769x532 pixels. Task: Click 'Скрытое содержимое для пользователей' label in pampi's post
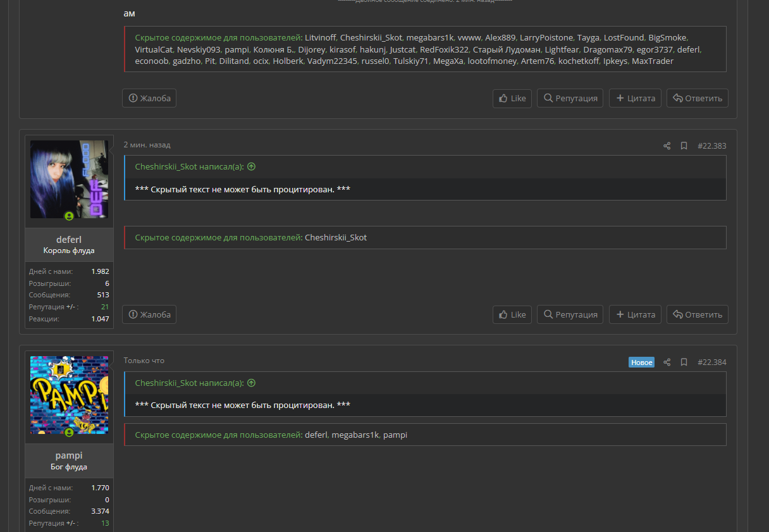click(219, 435)
